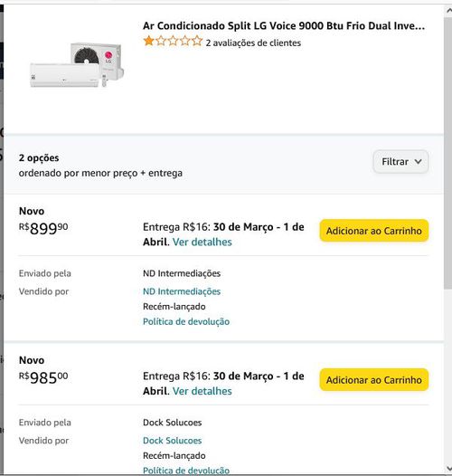Open the Dock Solucoes seller link

tap(172, 441)
